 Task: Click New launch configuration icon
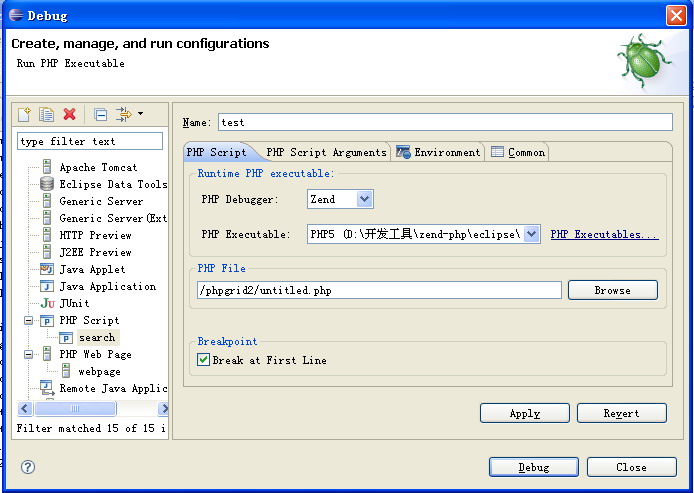pos(24,114)
